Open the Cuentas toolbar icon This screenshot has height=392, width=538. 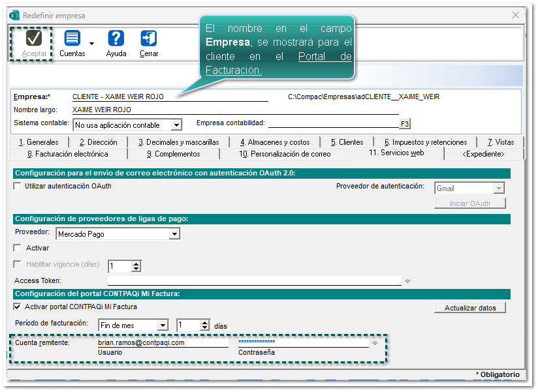coord(72,38)
